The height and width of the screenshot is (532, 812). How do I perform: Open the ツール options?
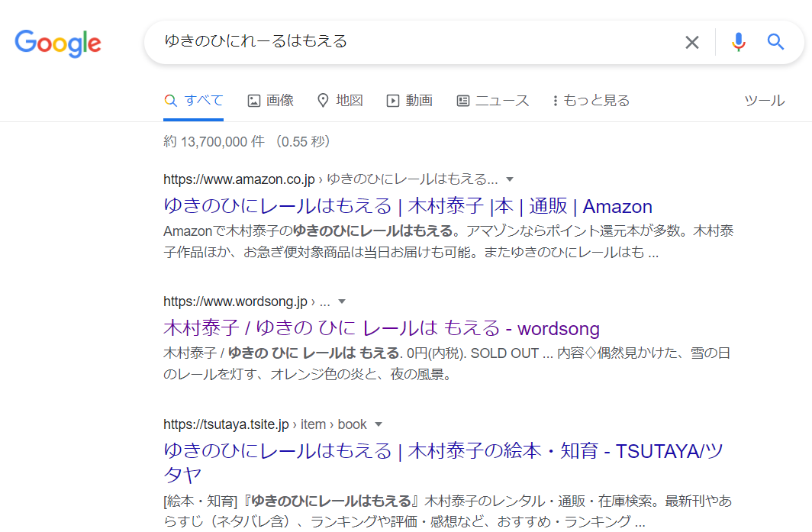(765, 101)
